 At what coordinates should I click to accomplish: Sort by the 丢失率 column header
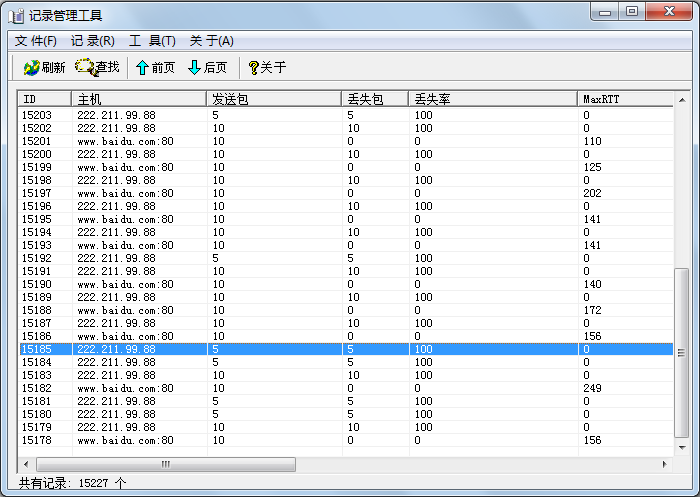point(494,99)
